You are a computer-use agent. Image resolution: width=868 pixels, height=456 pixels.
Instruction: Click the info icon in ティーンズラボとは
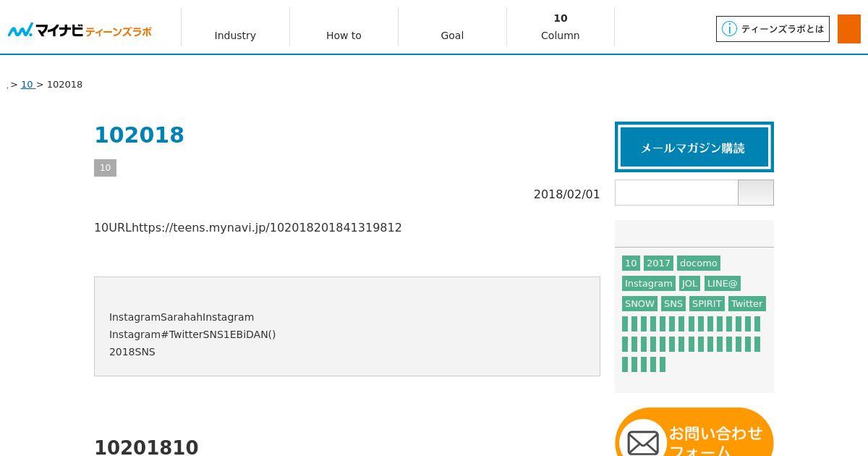[x=729, y=29]
